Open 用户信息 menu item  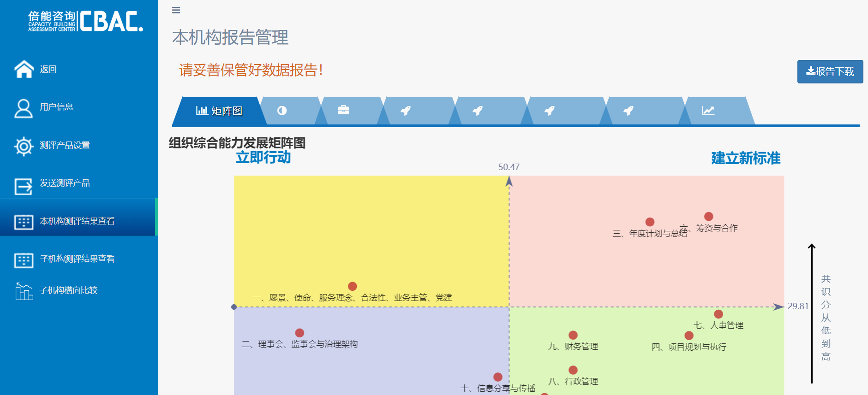point(56,107)
